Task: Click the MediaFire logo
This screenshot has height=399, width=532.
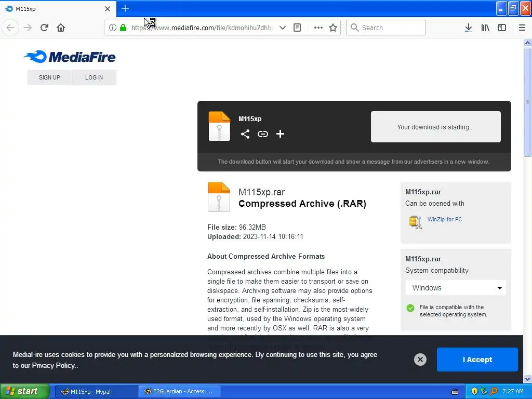Action: click(x=70, y=57)
